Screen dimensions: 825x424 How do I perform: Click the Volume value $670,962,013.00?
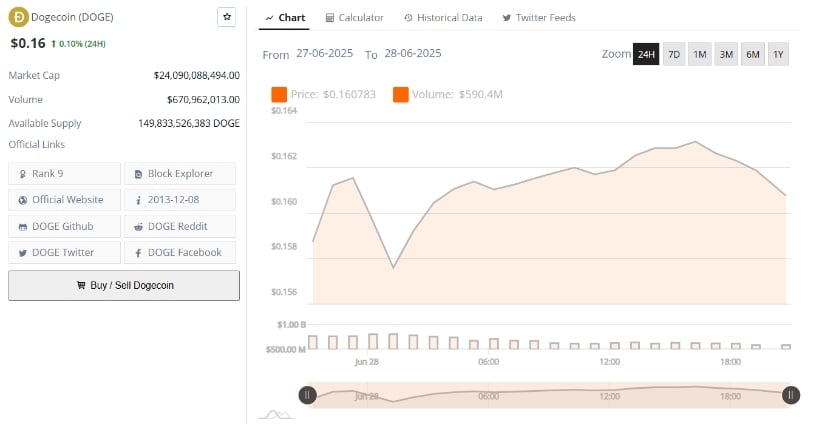coord(204,99)
